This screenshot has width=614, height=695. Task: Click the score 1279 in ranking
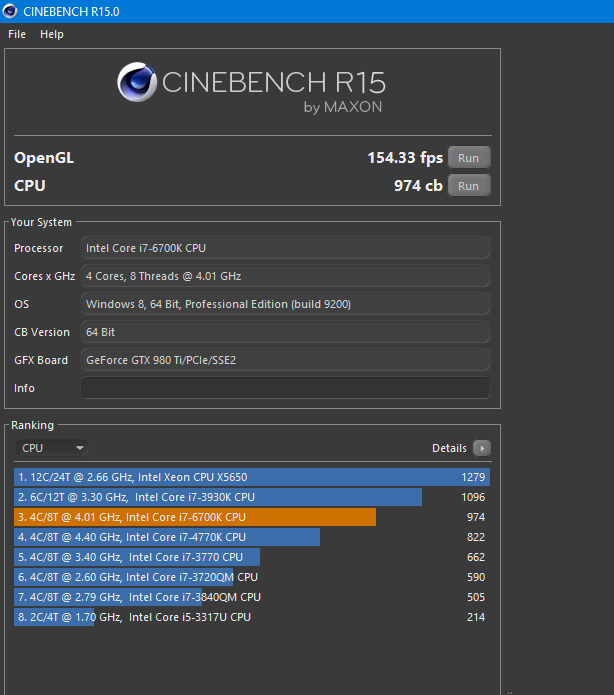coord(473,477)
